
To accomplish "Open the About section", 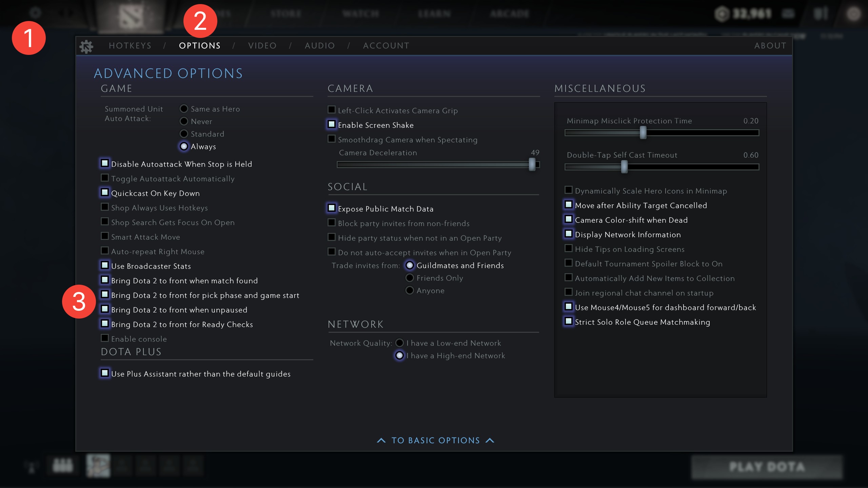I will point(770,46).
